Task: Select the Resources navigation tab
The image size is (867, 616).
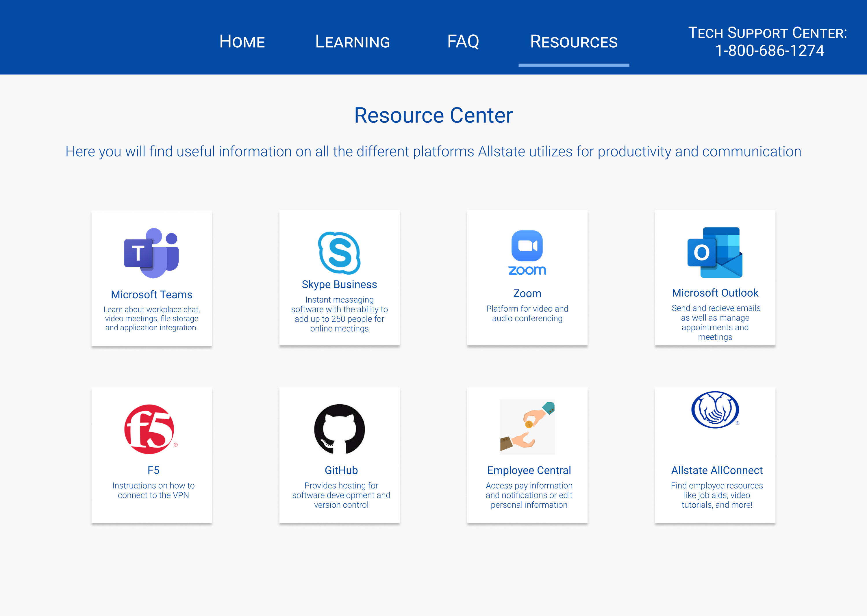Action: click(574, 42)
